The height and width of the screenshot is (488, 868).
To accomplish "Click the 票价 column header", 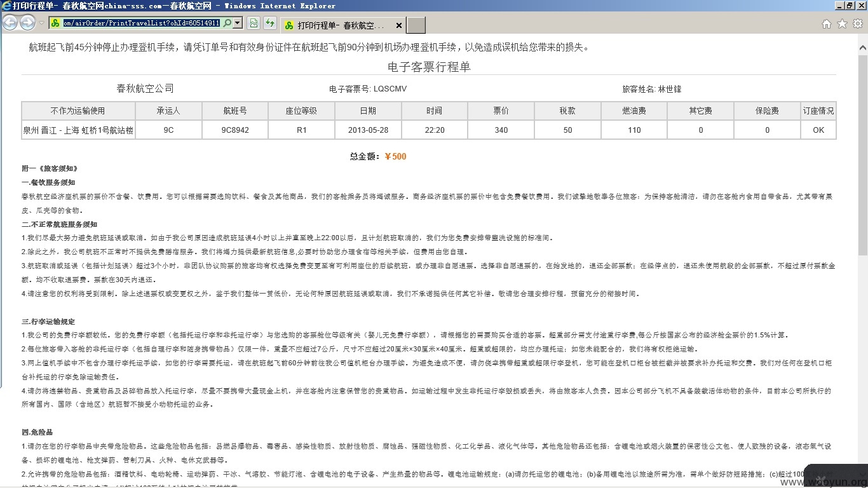I will 501,111.
